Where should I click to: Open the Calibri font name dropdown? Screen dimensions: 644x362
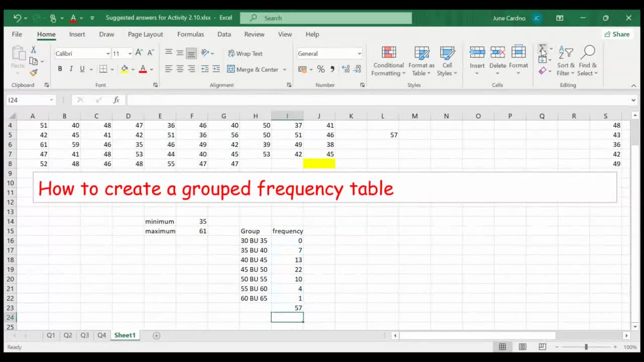click(x=108, y=53)
